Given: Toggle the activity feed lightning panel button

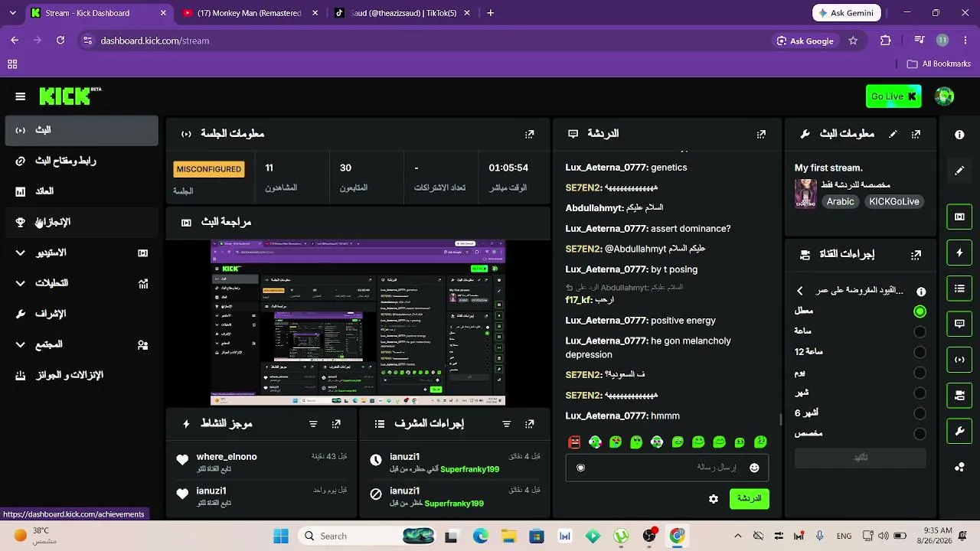Looking at the screenshot, I should click(959, 253).
